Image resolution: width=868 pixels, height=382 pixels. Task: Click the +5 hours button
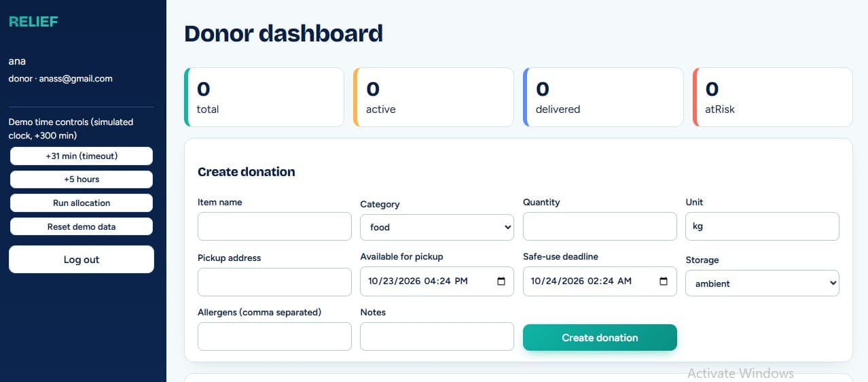[82, 179]
